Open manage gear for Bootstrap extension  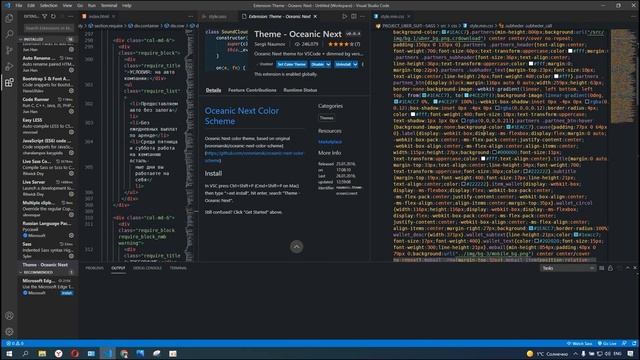(x=71, y=91)
